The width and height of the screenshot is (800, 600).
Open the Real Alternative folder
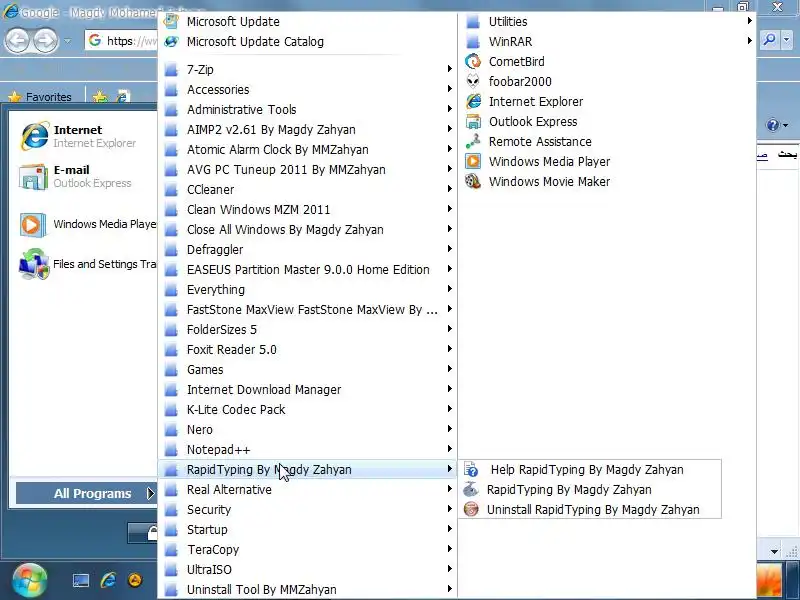coord(308,489)
